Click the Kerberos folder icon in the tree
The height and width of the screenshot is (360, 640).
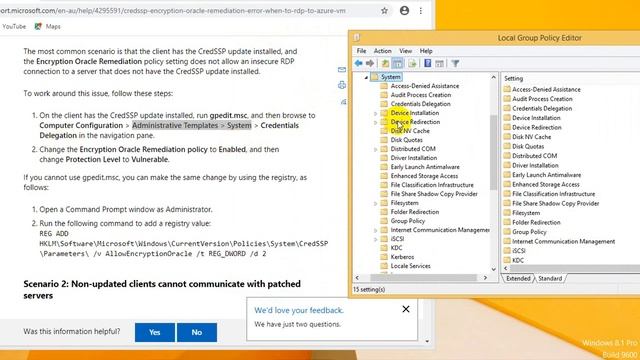click(x=384, y=257)
